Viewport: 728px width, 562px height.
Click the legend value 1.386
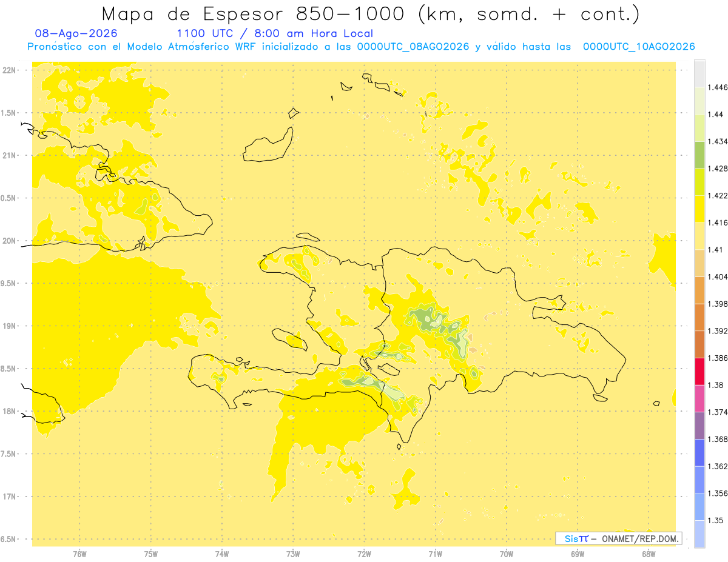tap(718, 358)
